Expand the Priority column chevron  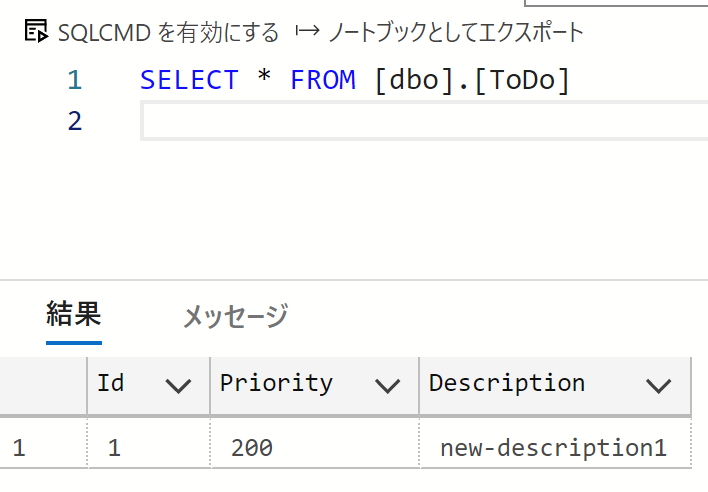point(387,386)
